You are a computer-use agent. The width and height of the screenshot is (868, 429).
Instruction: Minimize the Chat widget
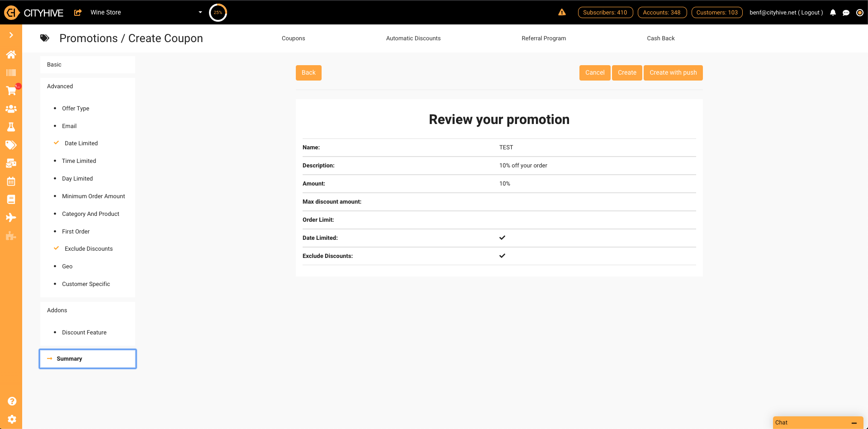pos(854,423)
